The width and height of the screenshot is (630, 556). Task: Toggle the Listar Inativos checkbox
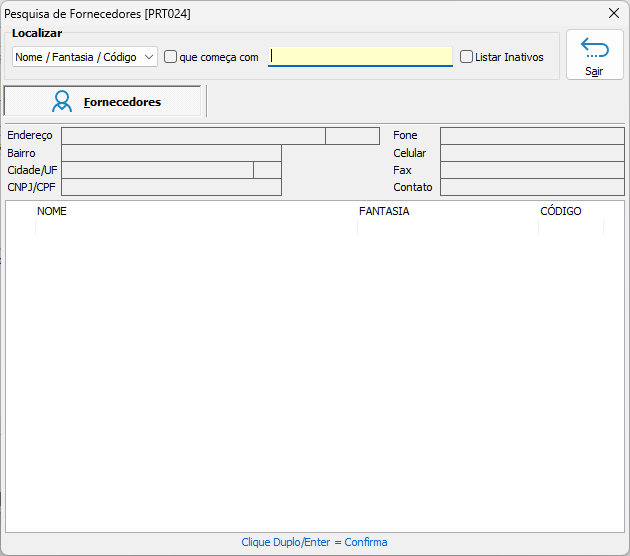click(x=467, y=57)
